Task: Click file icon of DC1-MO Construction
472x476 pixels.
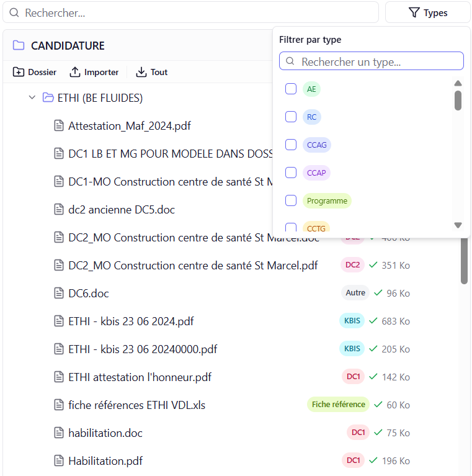Action: (59, 181)
